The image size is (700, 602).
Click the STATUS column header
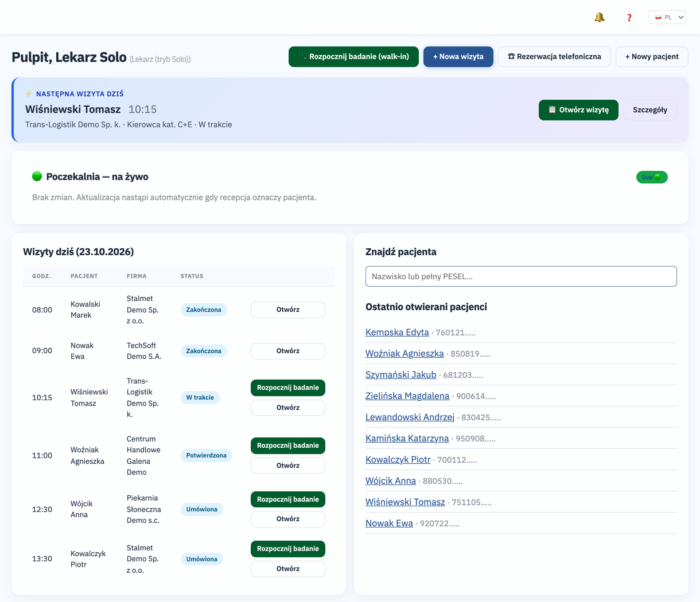point(192,276)
